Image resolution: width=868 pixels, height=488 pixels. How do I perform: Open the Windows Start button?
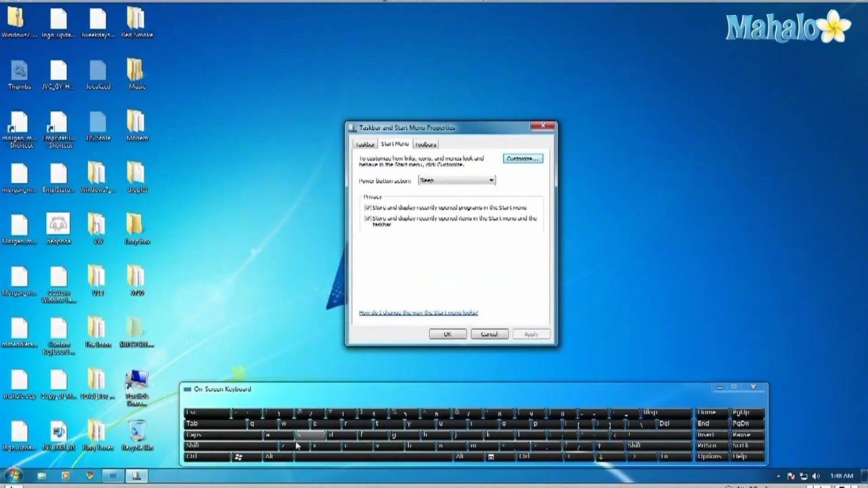click(x=14, y=475)
